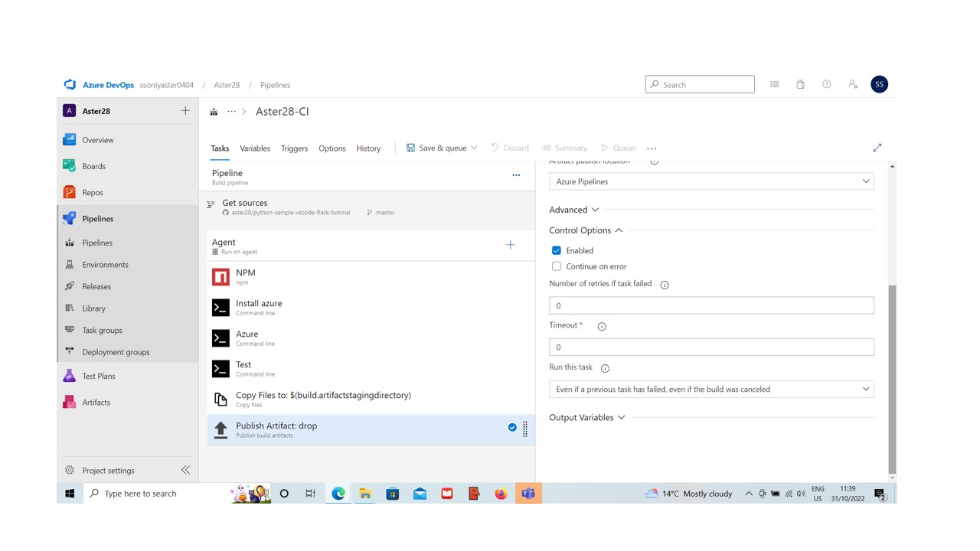Click Pipelines breadcrumb link
980x551 pixels.
(x=275, y=85)
